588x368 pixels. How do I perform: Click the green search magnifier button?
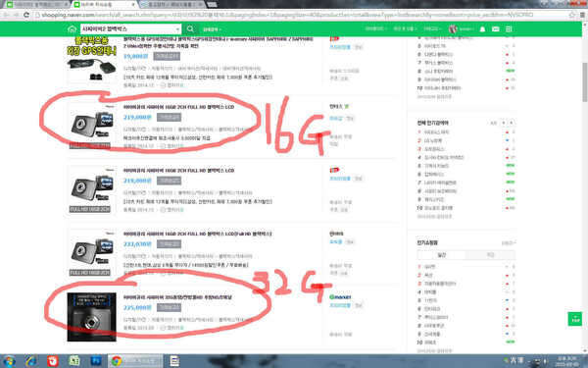coord(190,28)
